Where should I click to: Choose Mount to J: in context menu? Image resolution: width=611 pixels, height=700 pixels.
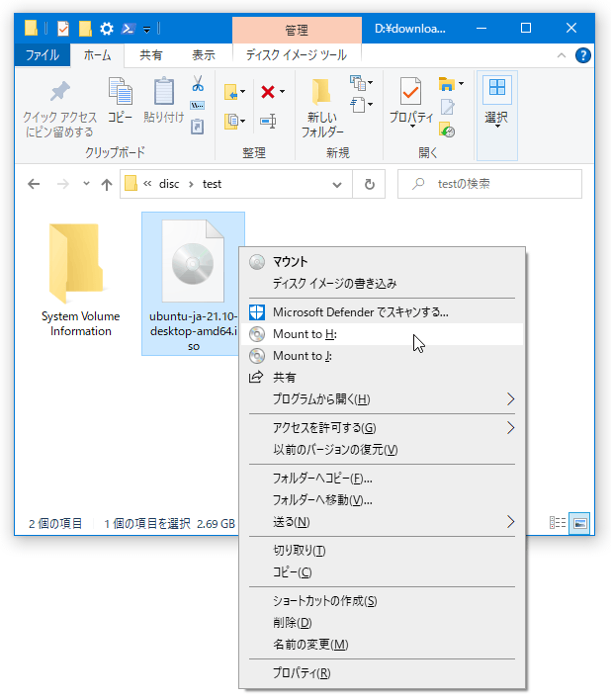[382, 356]
